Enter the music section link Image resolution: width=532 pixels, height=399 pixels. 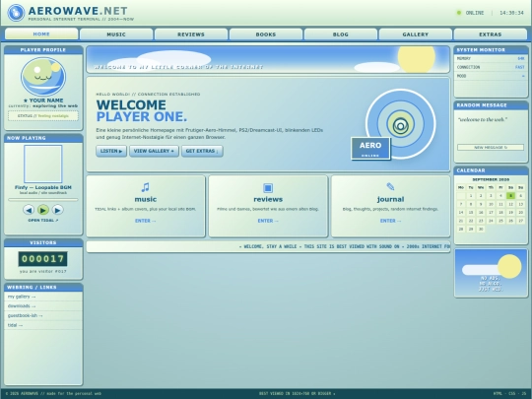tap(145, 221)
